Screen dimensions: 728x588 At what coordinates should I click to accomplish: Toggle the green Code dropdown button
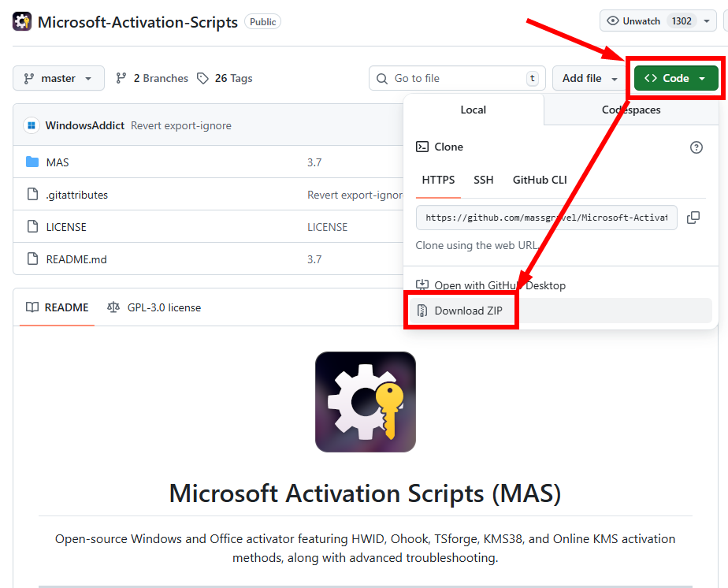point(676,79)
